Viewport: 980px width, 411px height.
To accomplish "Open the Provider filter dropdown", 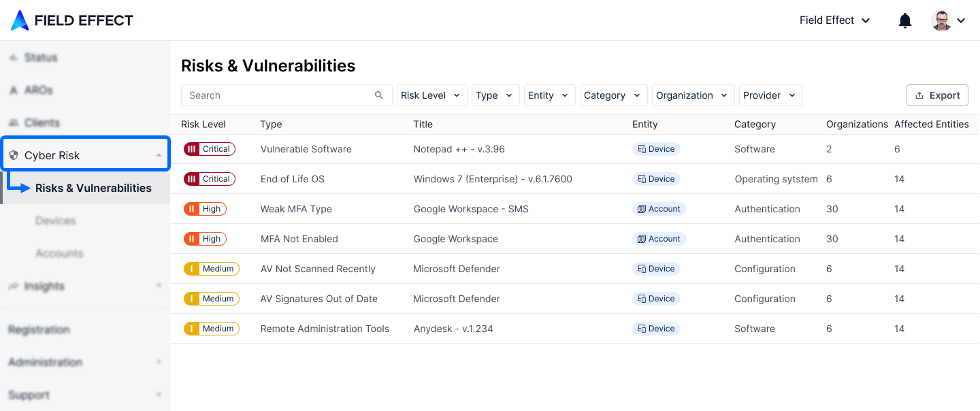I will coord(771,95).
